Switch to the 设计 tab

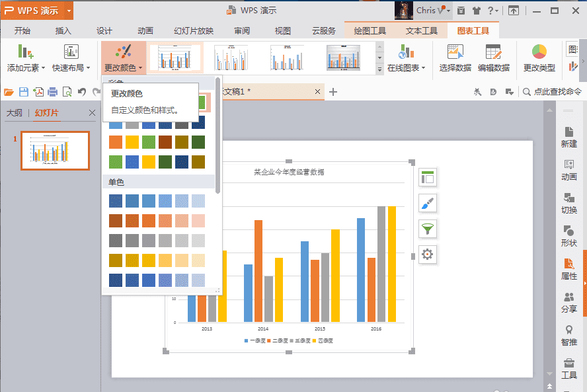(104, 30)
